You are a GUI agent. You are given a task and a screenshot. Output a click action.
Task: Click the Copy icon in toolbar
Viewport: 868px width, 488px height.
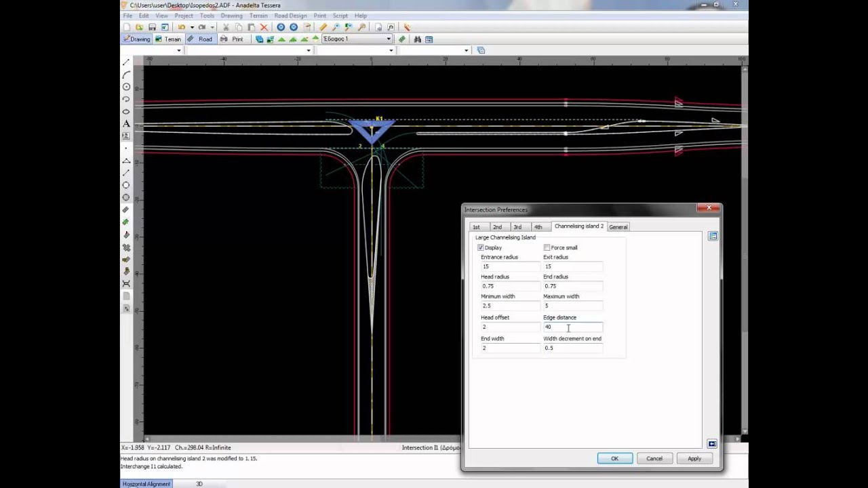pyautogui.click(x=239, y=27)
